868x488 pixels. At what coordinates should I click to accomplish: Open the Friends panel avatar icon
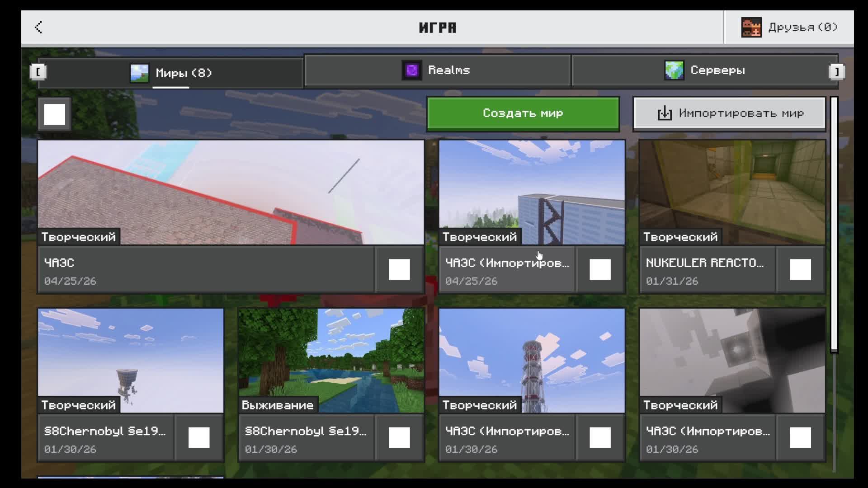(x=751, y=28)
